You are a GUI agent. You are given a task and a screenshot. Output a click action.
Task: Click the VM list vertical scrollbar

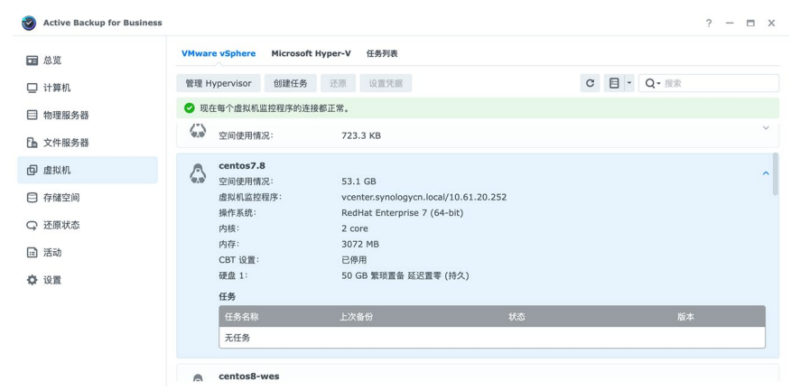776,174
